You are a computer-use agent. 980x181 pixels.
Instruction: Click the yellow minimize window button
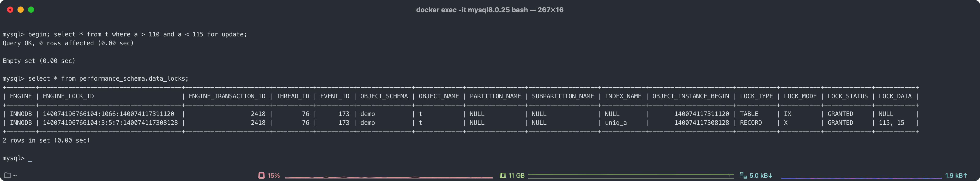coord(21,10)
